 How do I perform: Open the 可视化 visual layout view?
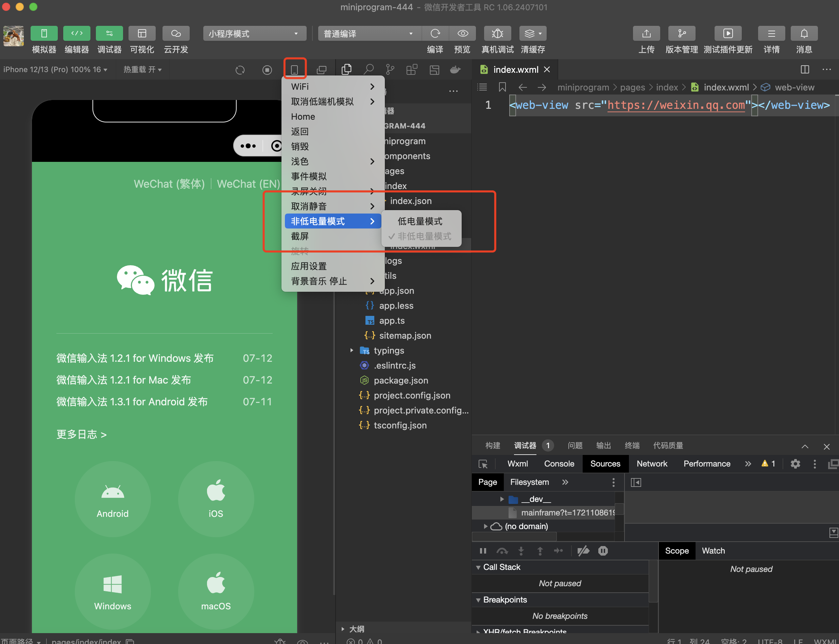pos(142,33)
